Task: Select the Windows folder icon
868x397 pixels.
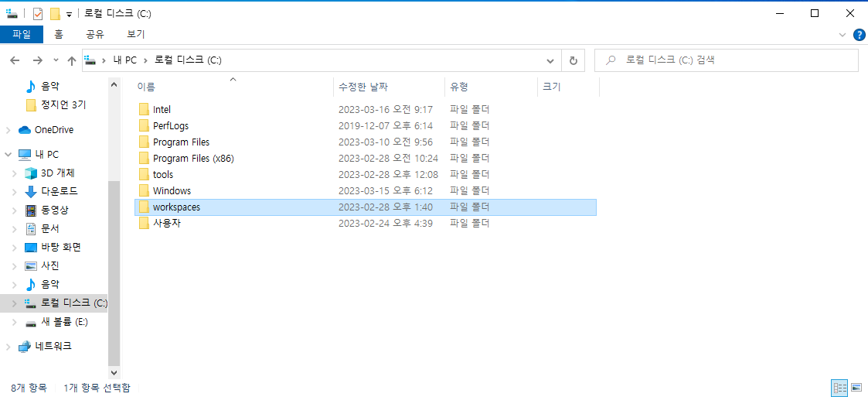Action: coord(144,190)
